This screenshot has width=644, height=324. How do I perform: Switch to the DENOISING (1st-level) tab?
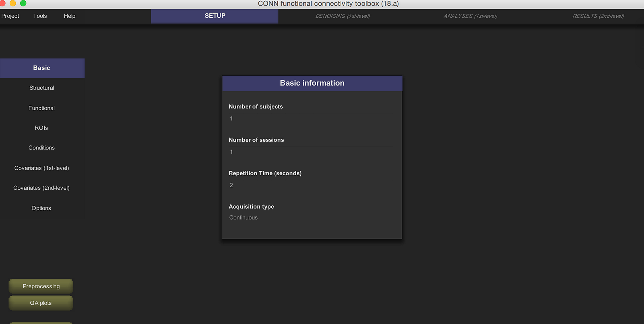coord(343,16)
